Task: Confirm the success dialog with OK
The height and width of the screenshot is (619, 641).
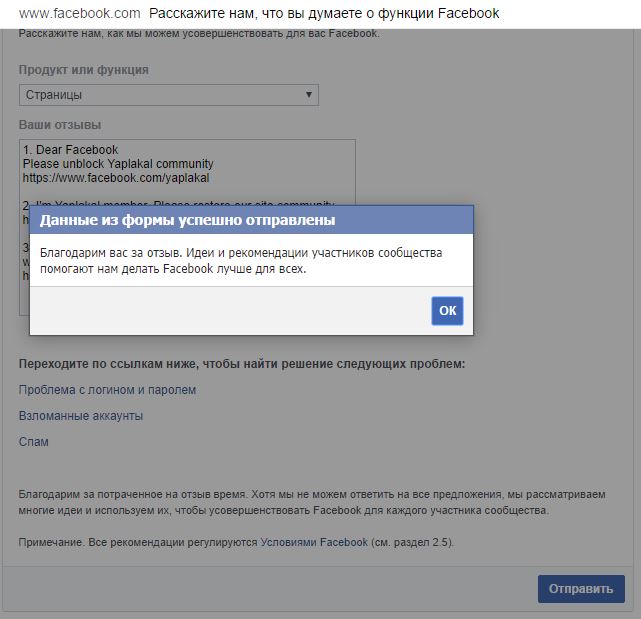Action: point(447,311)
